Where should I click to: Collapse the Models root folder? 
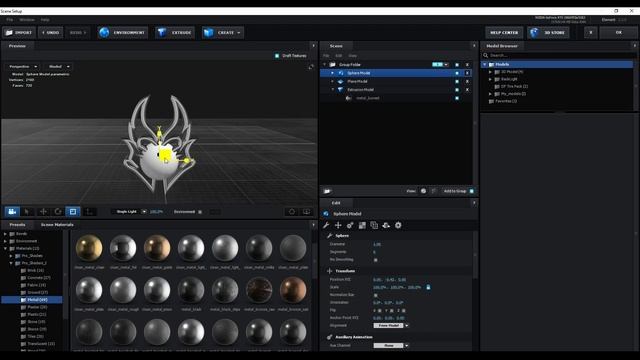click(485, 64)
